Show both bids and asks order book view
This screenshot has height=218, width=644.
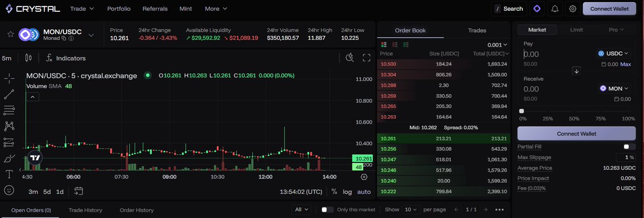coord(384,44)
